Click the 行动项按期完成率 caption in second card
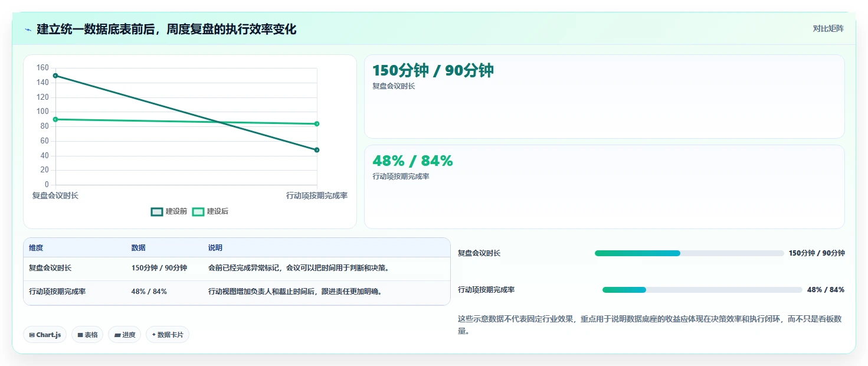This screenshot has height=366, width=868. pyautogui.click(x=401, y=177)
